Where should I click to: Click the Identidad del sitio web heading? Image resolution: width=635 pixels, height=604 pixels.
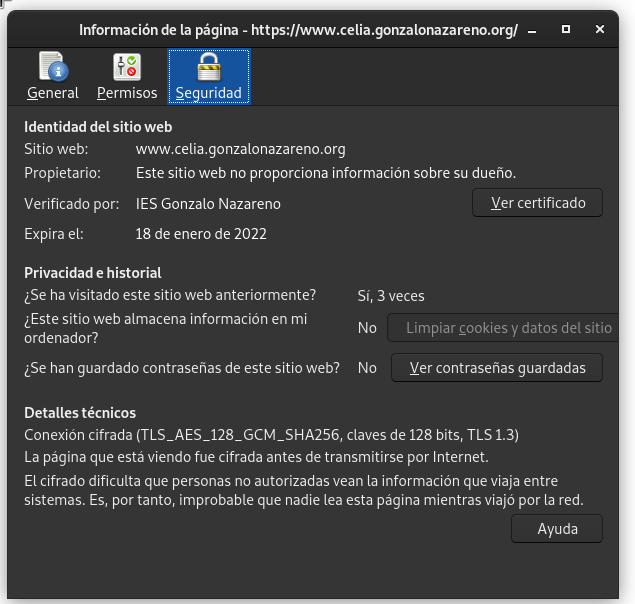[x=98, y=127]
